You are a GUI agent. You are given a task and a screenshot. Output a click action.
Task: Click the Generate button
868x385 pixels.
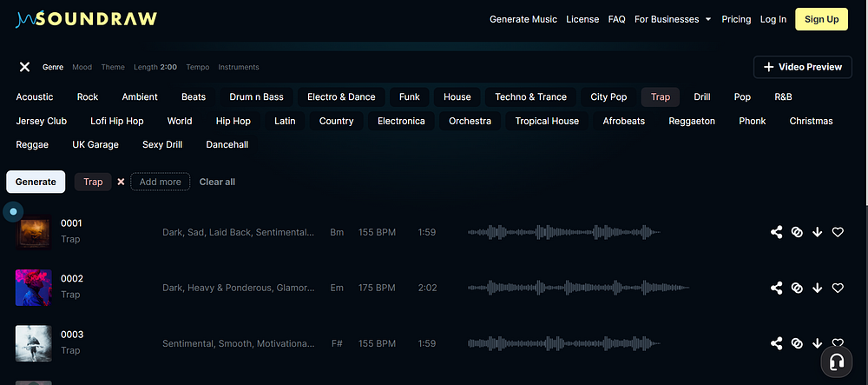[x=36, y=182]
